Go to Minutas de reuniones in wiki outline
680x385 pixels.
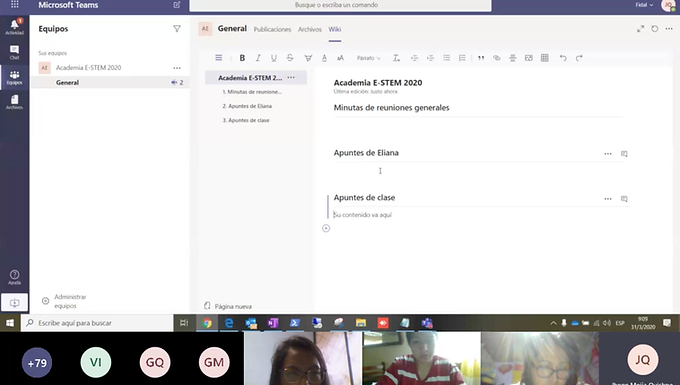point(252,92)
